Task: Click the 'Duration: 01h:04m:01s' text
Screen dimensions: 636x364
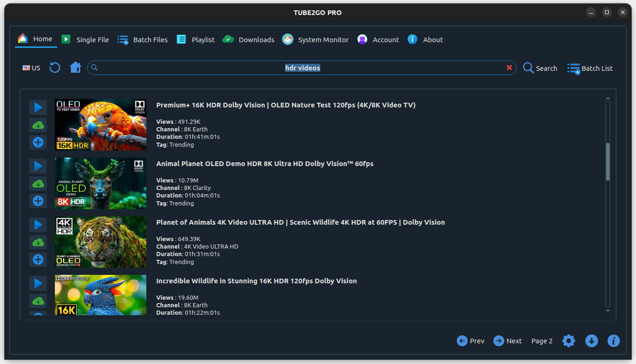Action: tap(188, 196)
